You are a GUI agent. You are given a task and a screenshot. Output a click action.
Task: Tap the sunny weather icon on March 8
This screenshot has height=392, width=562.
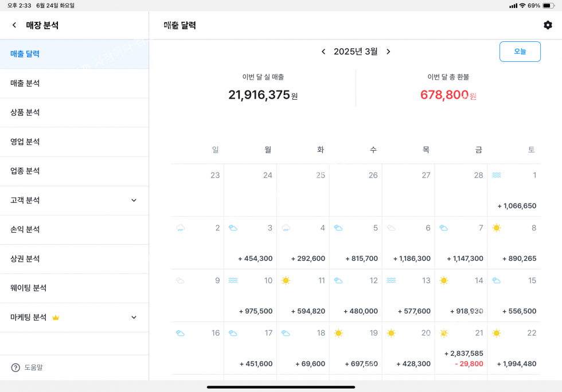(496, 228)
